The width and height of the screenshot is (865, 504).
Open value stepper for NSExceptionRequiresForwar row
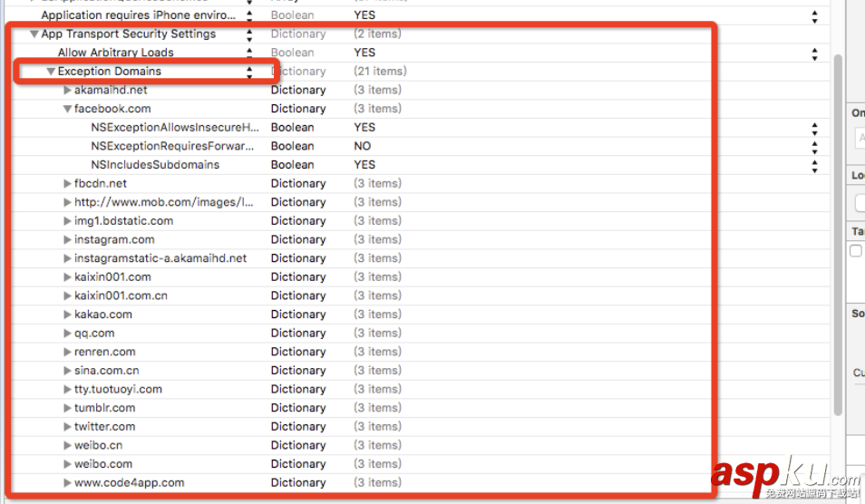click(x=815, y=148)
